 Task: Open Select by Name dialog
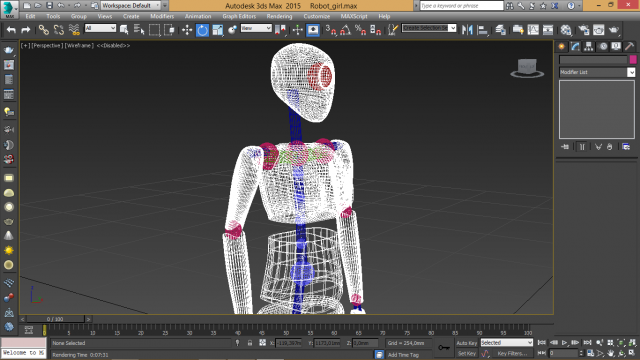tap(139, 30)
